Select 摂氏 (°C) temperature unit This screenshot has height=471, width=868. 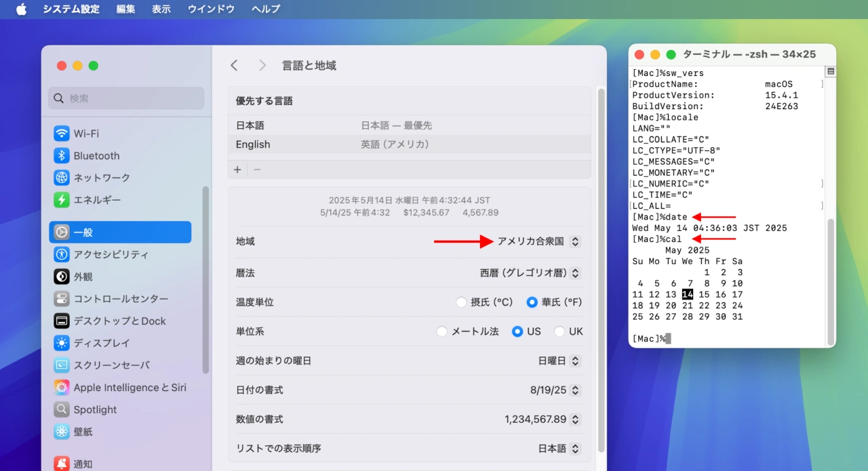[462, 302]
